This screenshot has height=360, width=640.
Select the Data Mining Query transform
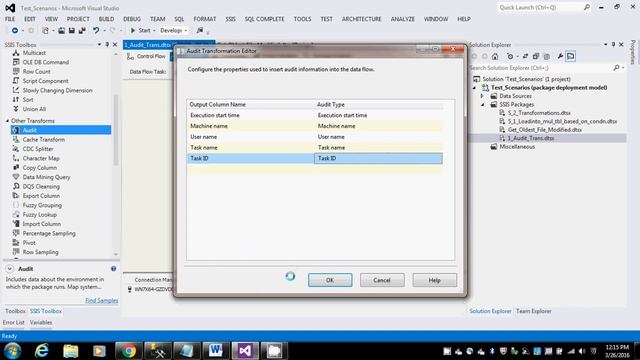click(x=46, y=177)
